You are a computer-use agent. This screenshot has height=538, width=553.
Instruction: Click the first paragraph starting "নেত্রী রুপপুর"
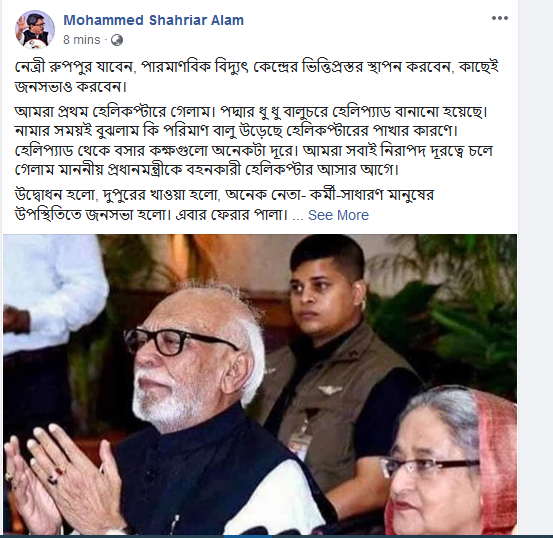256,77
